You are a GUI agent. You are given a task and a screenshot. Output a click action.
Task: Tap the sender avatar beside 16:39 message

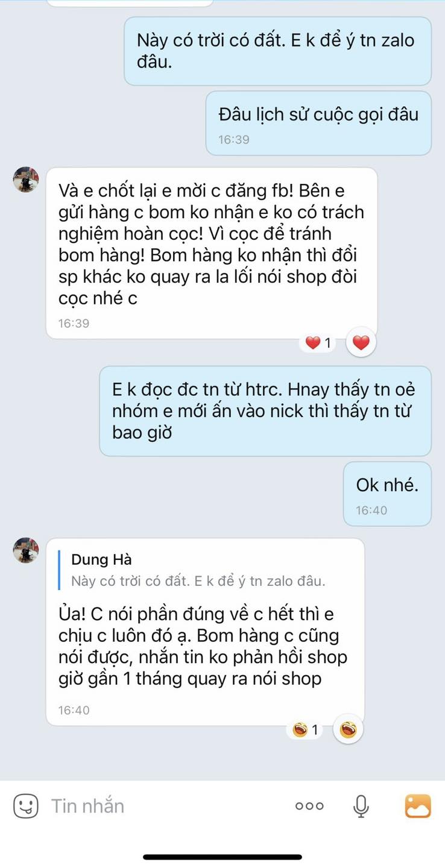(x=26, y=180)
